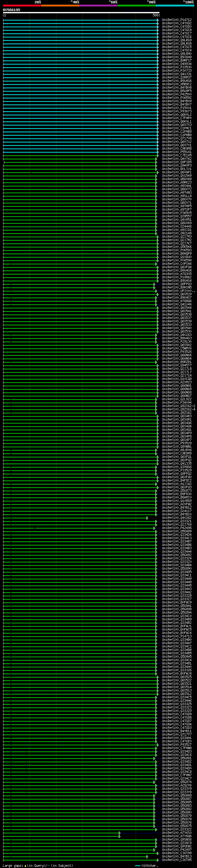Select the UniRef100_Q8VWN1 label

(x=177, y=447)
